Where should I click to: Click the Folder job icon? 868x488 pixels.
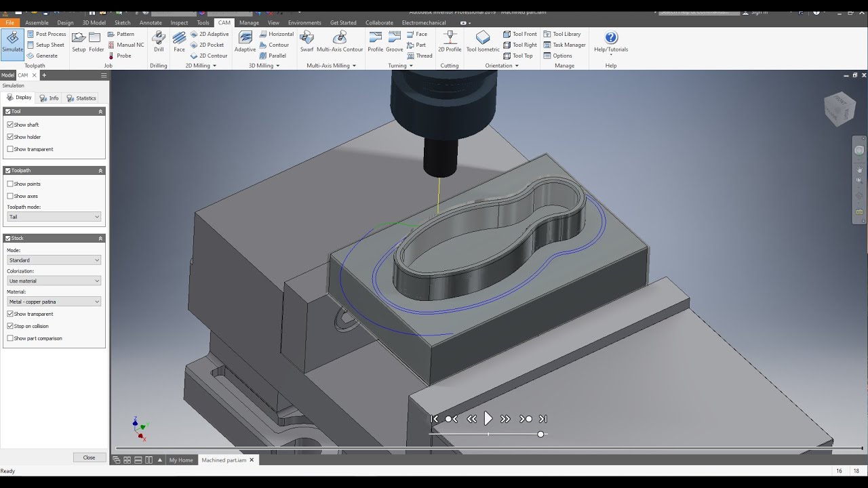click(x=96, y=42)
